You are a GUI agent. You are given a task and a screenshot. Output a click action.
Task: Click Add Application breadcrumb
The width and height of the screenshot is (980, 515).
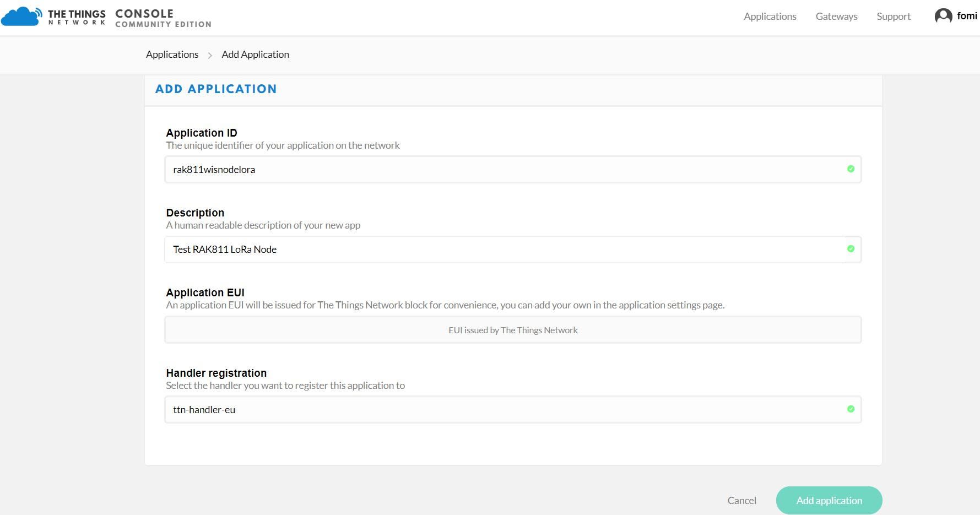pyautogui.click(x=255, y=55)
